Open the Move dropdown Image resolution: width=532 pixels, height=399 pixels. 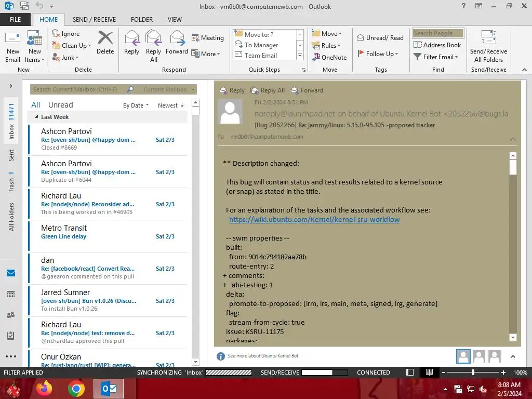327,33
